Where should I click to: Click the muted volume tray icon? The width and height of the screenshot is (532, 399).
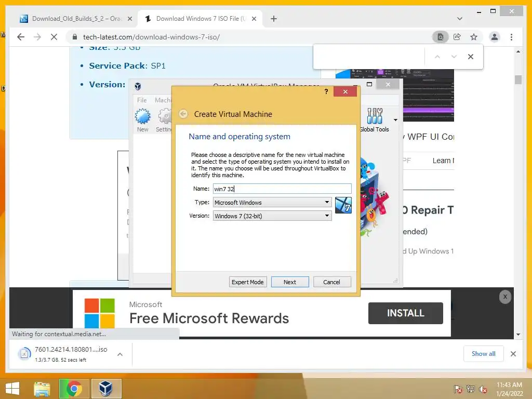click(x=483, y=389)
